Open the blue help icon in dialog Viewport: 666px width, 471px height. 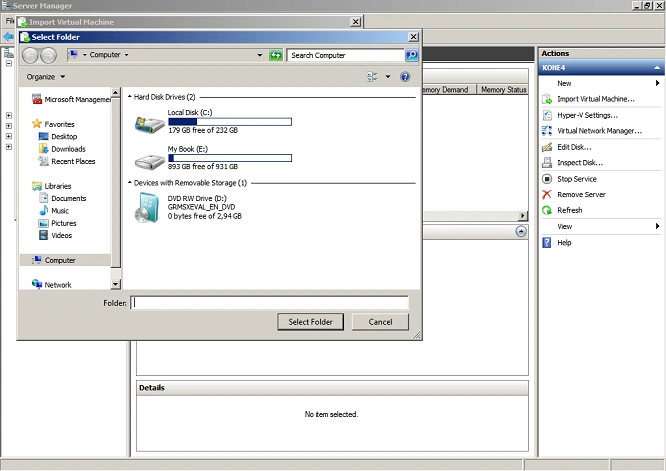point(405,77)
